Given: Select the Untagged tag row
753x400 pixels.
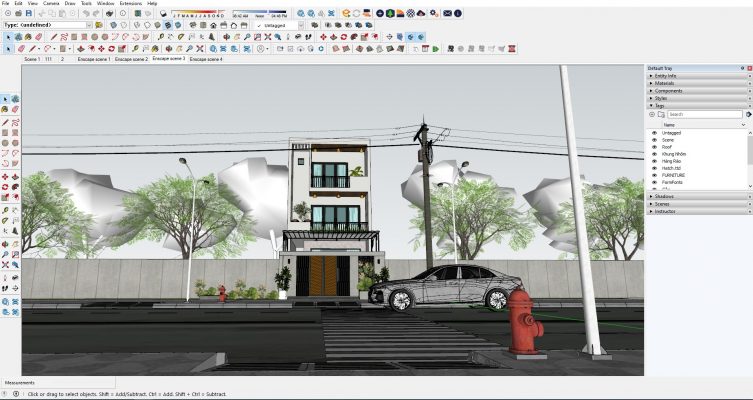Looking at the screenshot, I should (x=671, y=132).
